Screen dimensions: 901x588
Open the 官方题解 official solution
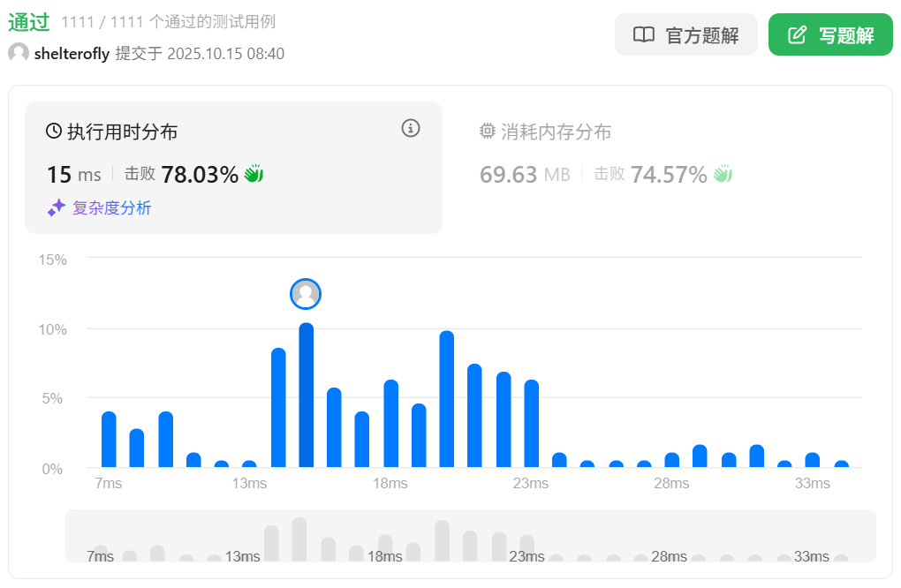pos(685,35)
